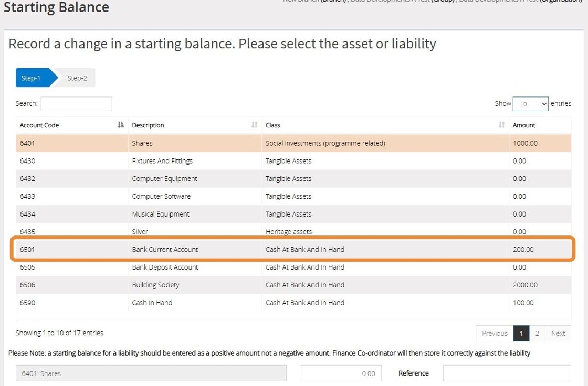Select the Bank Current Account row
The image size is (588, 386).
[165, 250]
